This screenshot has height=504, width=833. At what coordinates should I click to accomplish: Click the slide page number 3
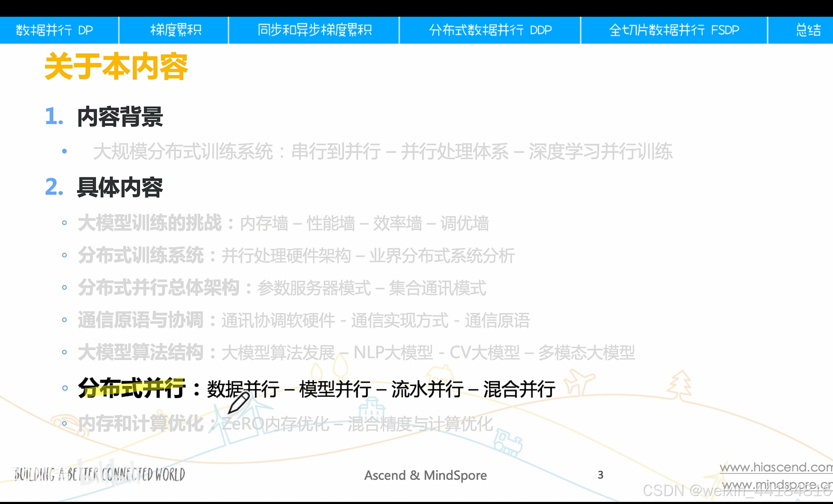(x=600, y=475)
